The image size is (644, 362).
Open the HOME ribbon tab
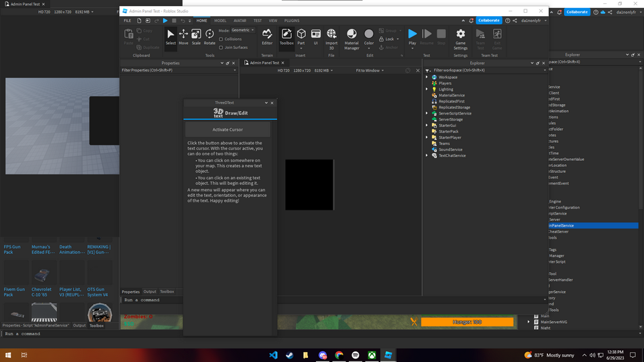tap(202, 21)
